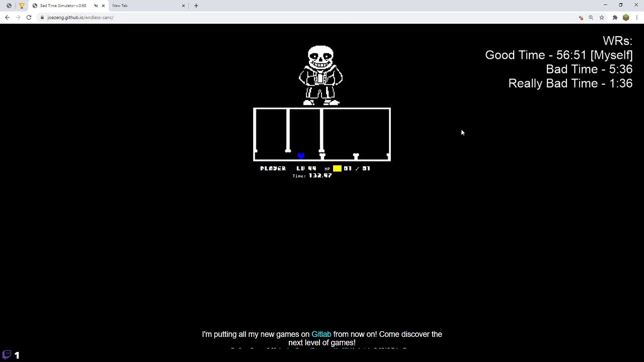Image resolution: width=644 pixels, height=362 pixels.
Task: Focus the address bar URL
Action: [80, 18]
